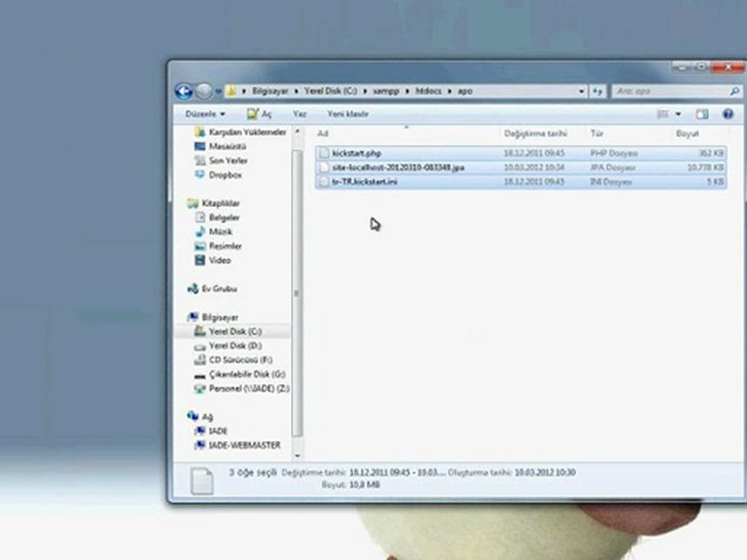
Task: Select Yerel Disk (C:) in sidebar
Action: point(228,331)
